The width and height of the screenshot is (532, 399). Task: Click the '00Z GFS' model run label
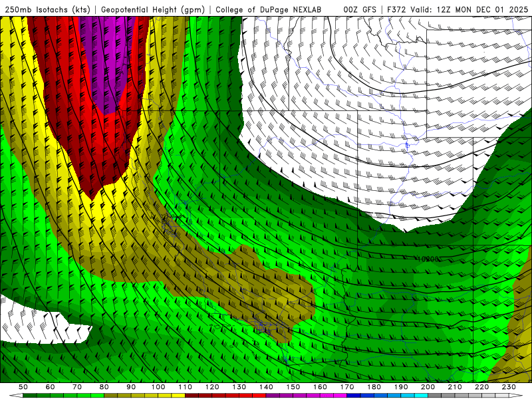point(360,10)
